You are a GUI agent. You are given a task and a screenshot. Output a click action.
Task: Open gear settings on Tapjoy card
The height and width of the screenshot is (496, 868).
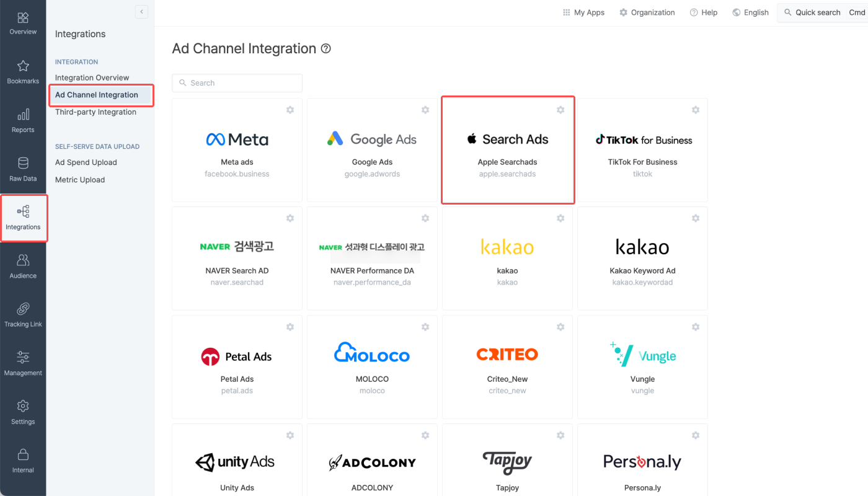tap(560, 435)
